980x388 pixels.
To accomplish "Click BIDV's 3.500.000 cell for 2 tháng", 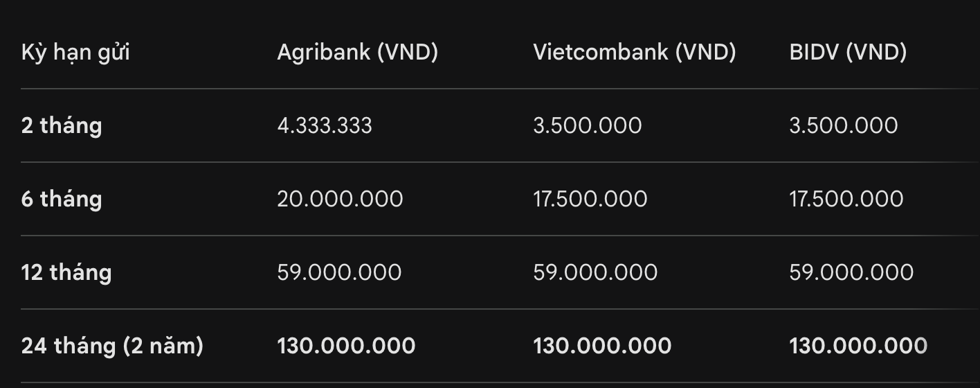I will click(843, 125).
